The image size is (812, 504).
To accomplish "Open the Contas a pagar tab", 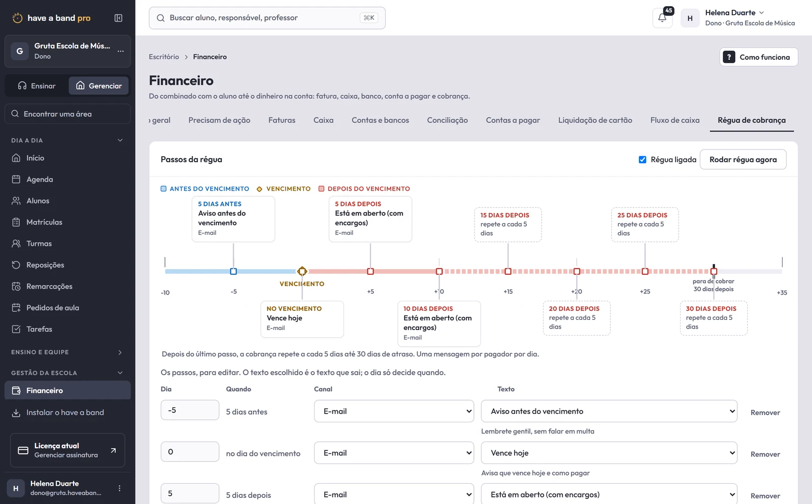I will coord(513,120).
